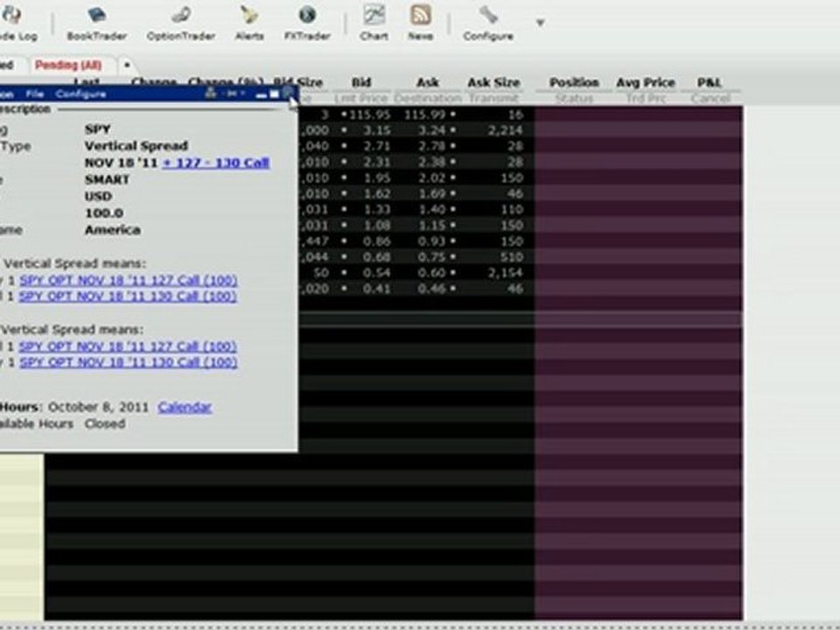Click bid price 1.33
Viewport: 840px width, 630px height.
click(376, 209)
